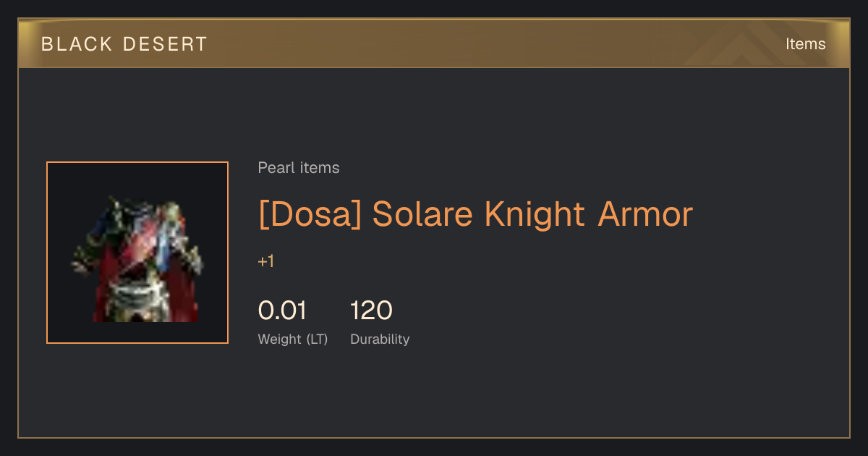Click the Durability label

380,339
